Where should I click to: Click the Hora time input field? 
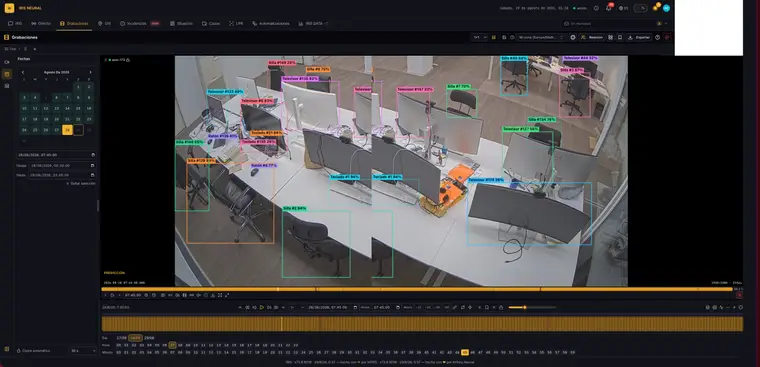(387, 307)
